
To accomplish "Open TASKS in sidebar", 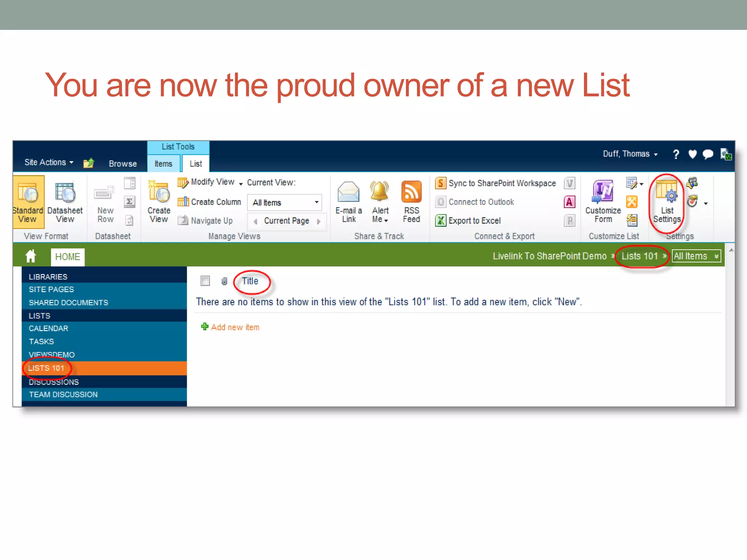I will [42, 342].
